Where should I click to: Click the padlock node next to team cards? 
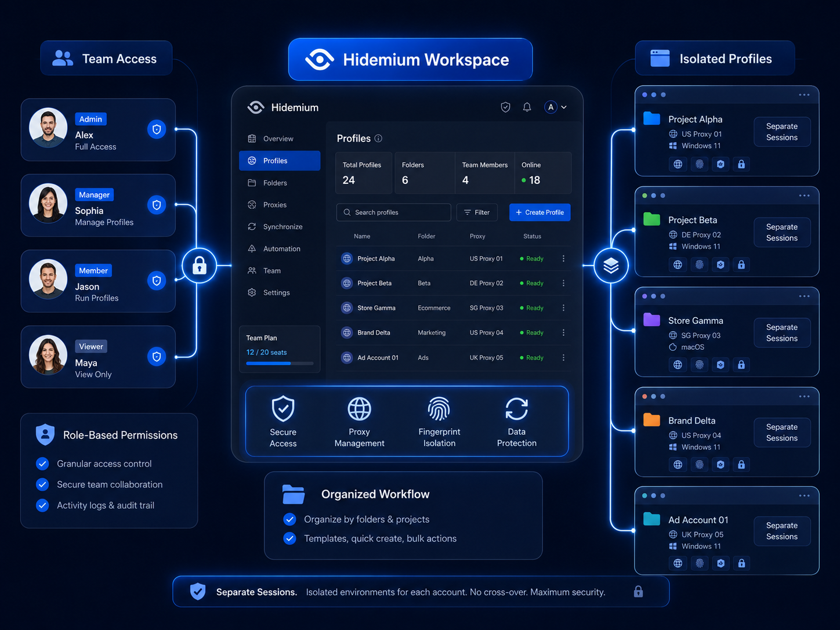click(200, 266)
